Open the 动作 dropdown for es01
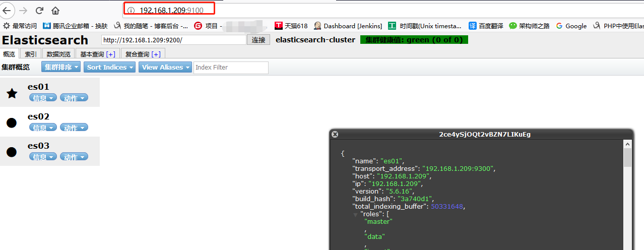The image size is (644, 250). pos(74,98)
